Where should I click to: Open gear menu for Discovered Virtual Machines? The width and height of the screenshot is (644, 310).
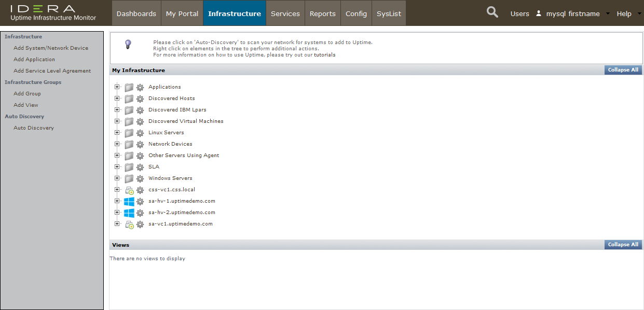pyautogui.click(x=140, y=121)
